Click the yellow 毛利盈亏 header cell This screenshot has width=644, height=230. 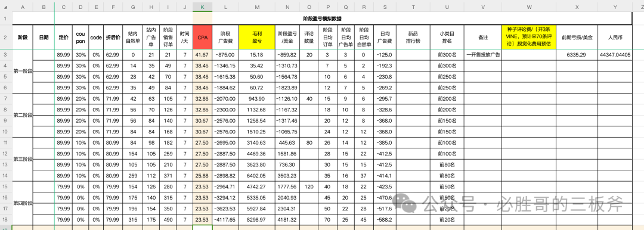pos(257,38)
